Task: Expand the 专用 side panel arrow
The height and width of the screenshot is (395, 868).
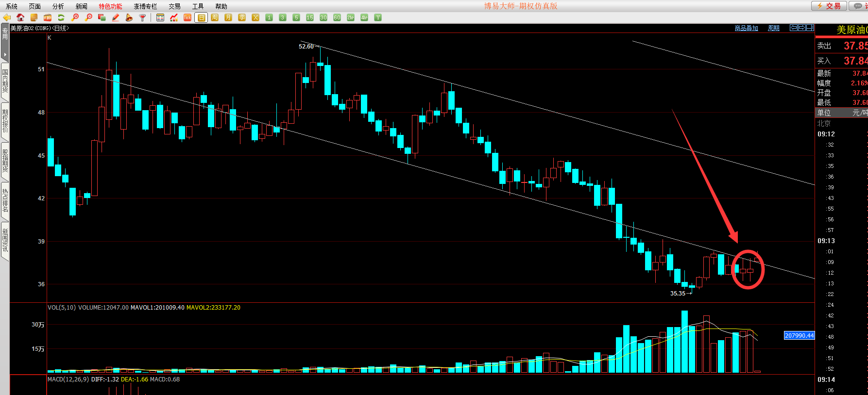Action: (5, 54)
